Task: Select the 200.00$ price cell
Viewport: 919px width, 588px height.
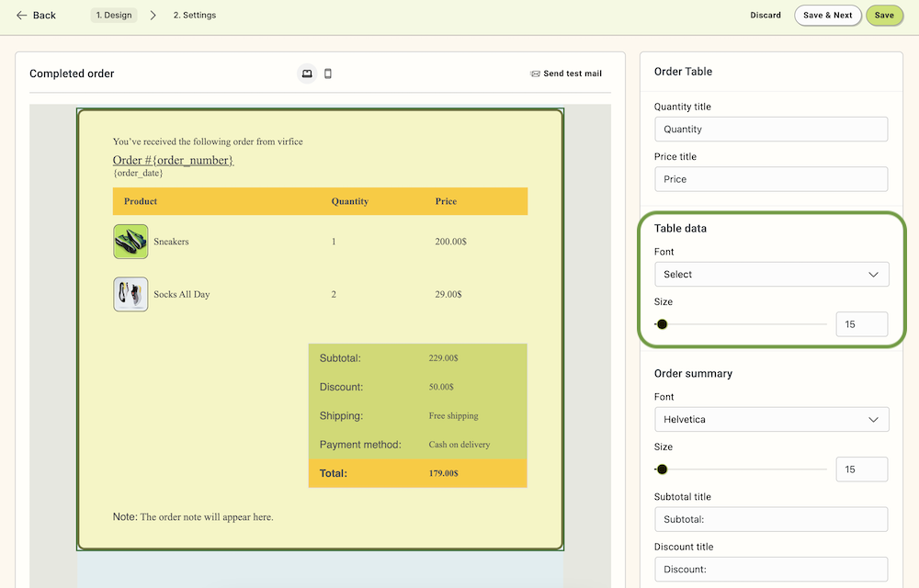Action: click(450, 242)
